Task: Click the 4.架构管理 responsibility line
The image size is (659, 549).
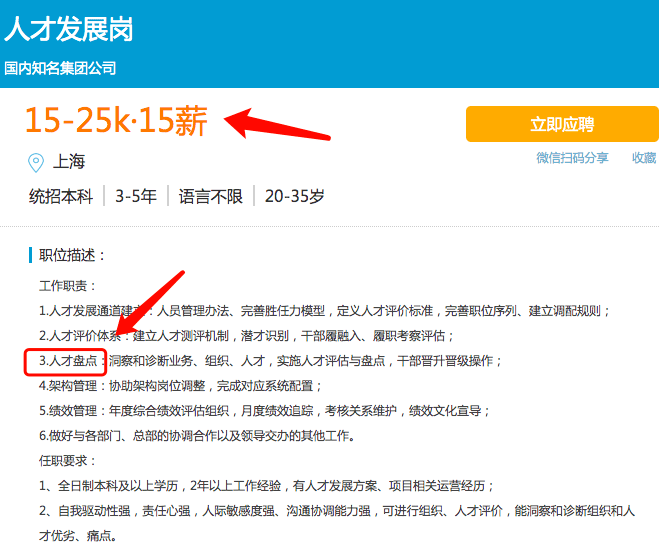Action: (180, 386)
